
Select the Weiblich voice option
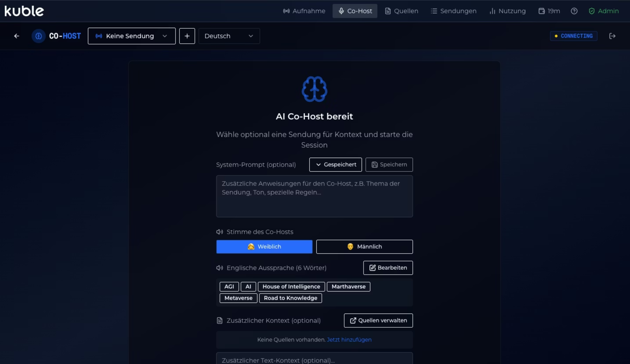264,246
